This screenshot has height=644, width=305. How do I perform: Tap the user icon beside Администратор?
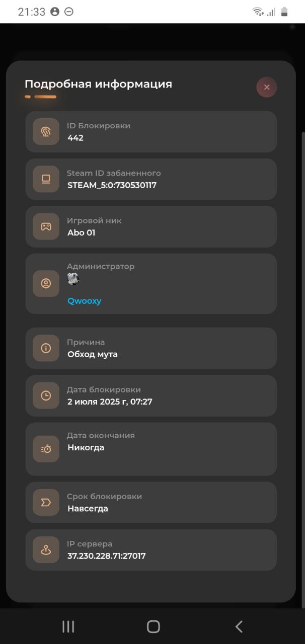coord(46,284)
